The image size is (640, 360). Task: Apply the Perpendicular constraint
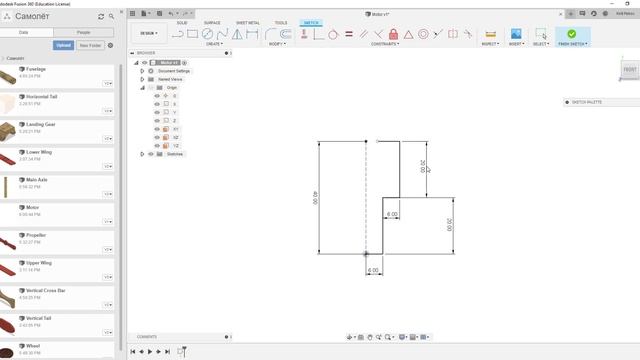tap(378, 34)
